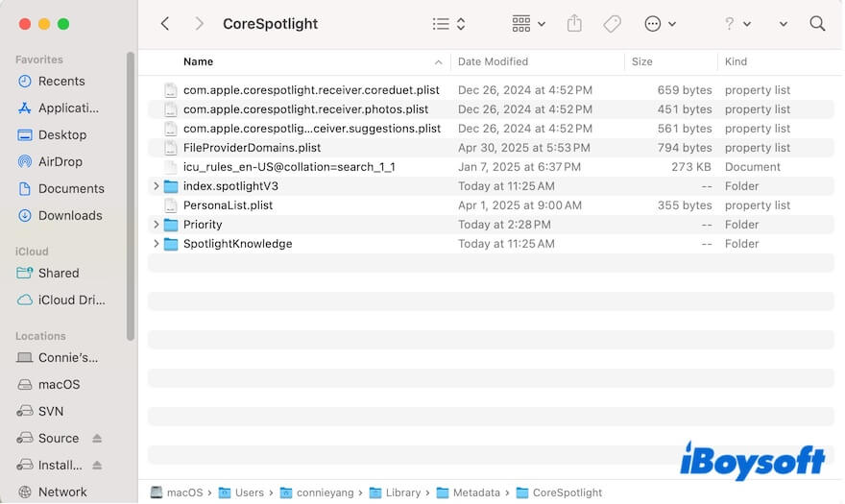845x504 pixels.
Task: Select the FileProviderDomains.plist file
Action: coord(252,148)
